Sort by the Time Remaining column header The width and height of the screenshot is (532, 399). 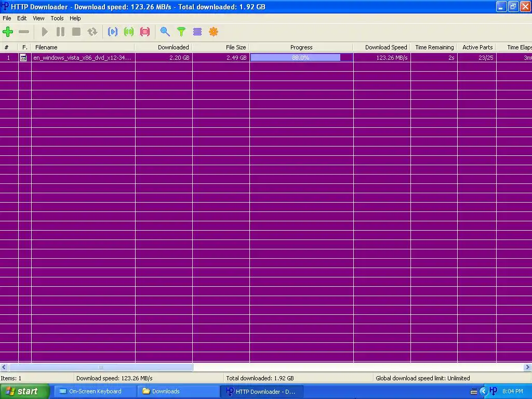pos(434,47)
